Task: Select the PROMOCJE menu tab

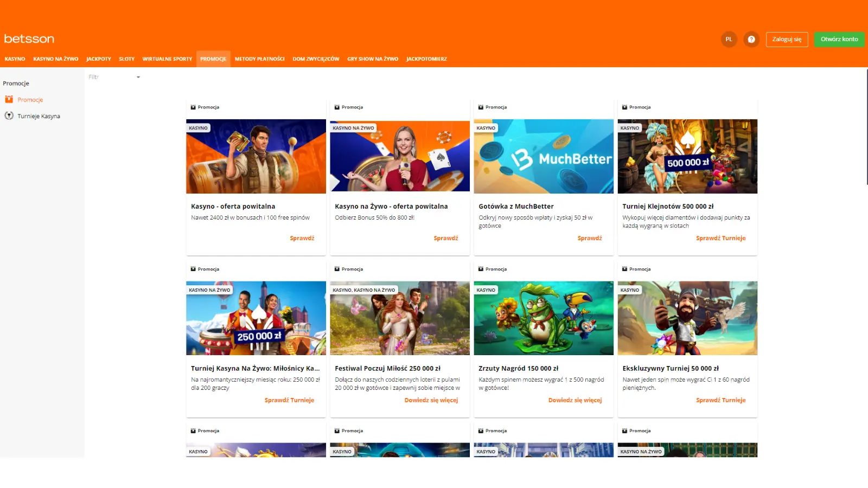Action: click(x=213, y=59)
